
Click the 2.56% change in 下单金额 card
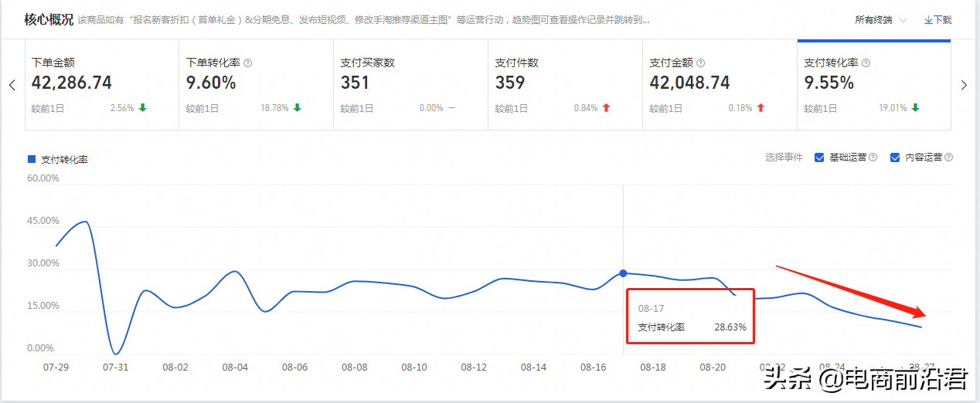(x=122, y=108)
